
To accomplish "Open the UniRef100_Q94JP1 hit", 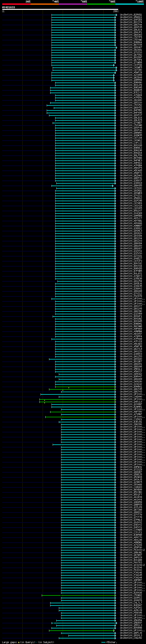I will (x=131, y=32).
